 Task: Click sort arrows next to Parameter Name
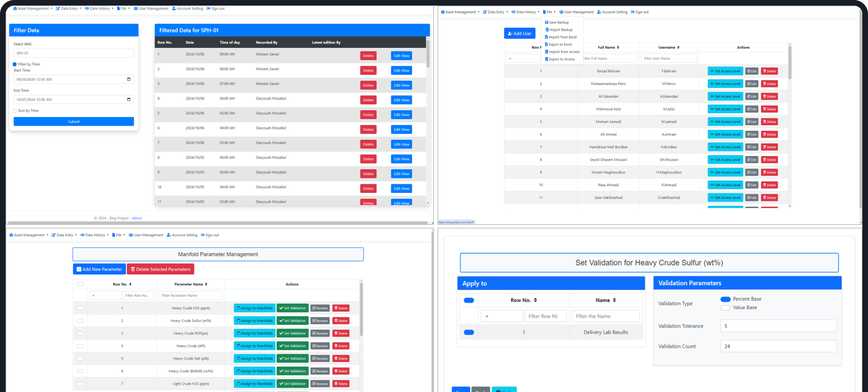click(206, 284)
